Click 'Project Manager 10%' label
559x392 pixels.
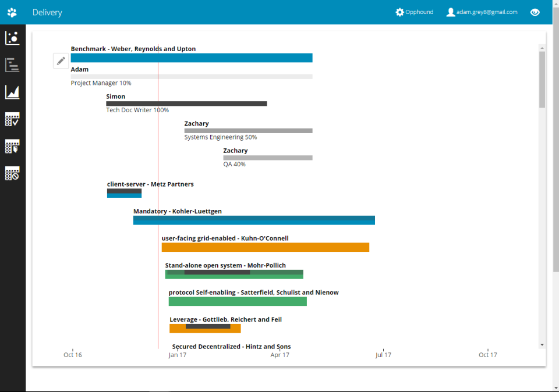101,83
